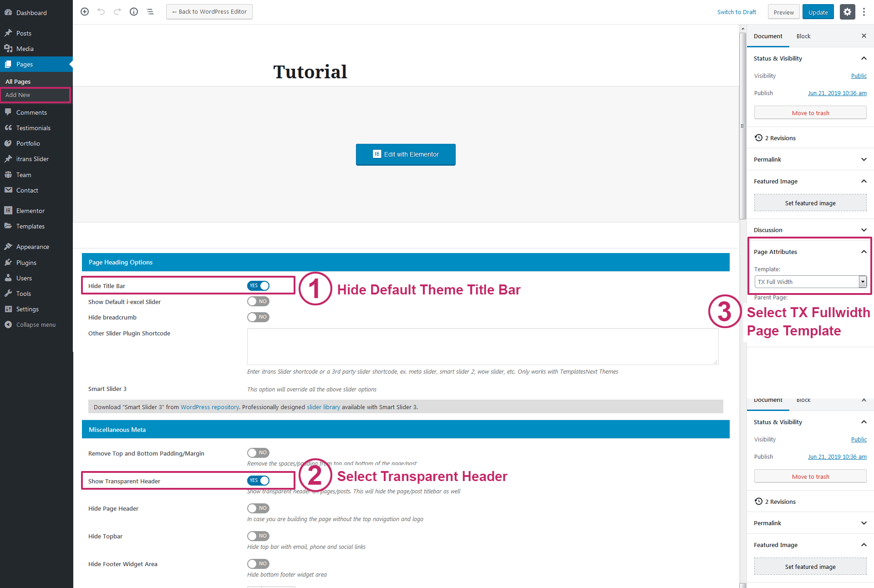The width and height of the screenshot is (874, 588).
Task: Click the redo arrow icon
Action: pyautogui.click(x=117, y=12)
